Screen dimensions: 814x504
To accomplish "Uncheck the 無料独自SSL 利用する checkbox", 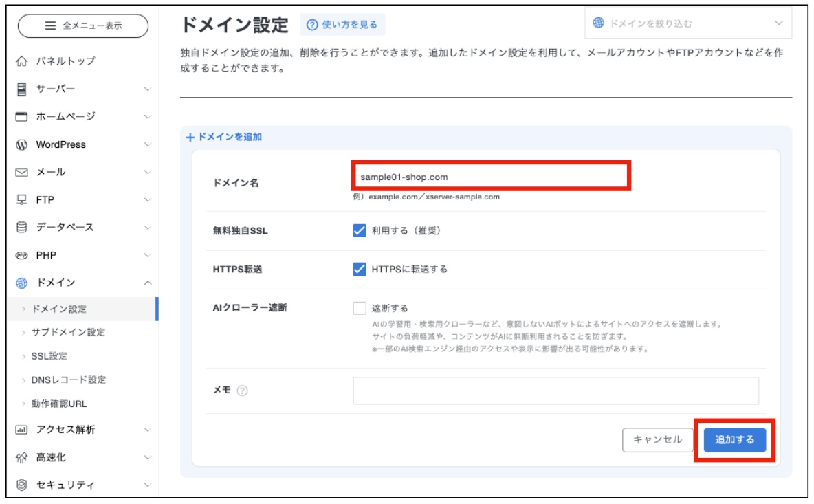I will tap(360, 230).
